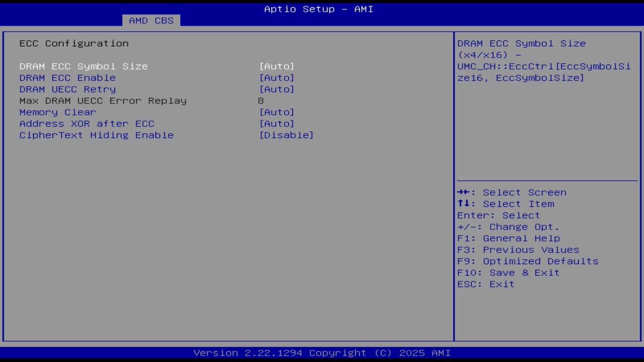Select the Auto value for Memory Clear

(x=277, y=112)
